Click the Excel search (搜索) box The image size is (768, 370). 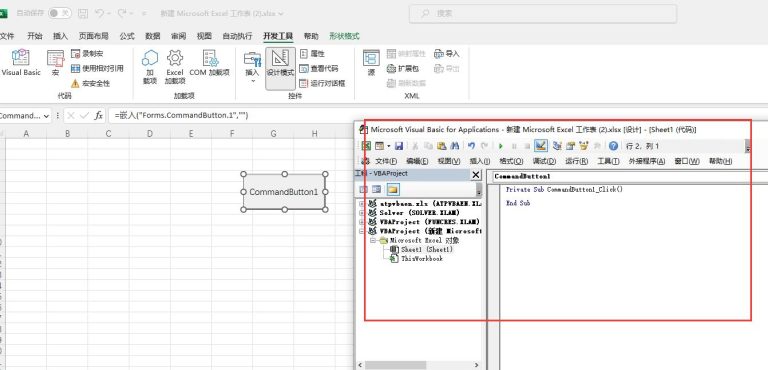[543, 14]
